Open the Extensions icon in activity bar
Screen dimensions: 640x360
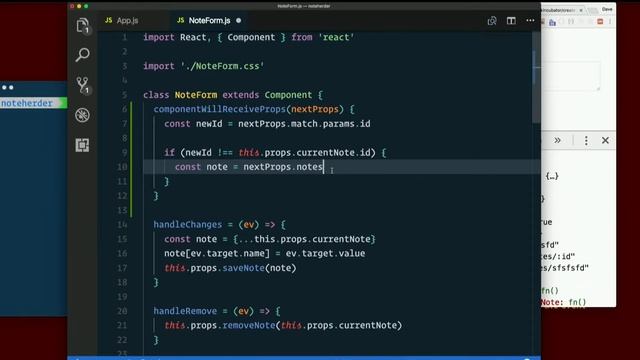tap(82, 145)
